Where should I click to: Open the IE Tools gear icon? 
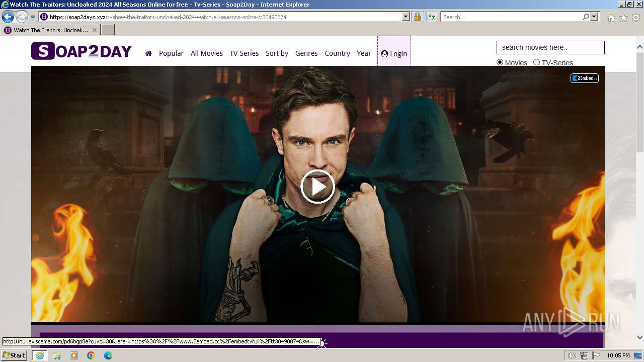pyautogui.click(x=636, y=18)
